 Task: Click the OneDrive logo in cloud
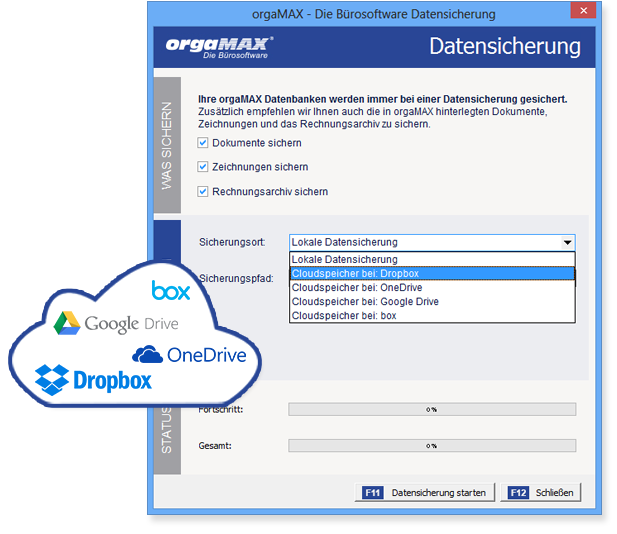(x=189, y=355)
